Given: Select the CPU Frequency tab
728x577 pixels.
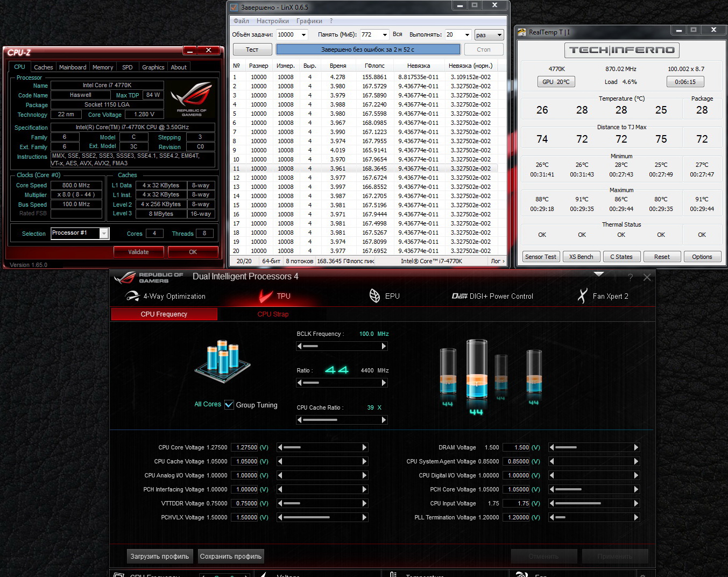Looking at the screenshot, I should (x=164, y=314).
